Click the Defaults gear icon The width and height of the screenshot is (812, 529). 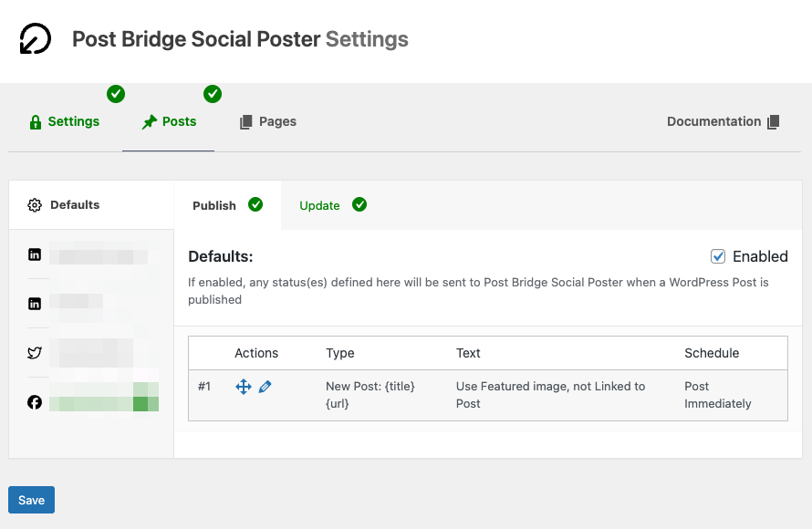(x=35, y=205)
